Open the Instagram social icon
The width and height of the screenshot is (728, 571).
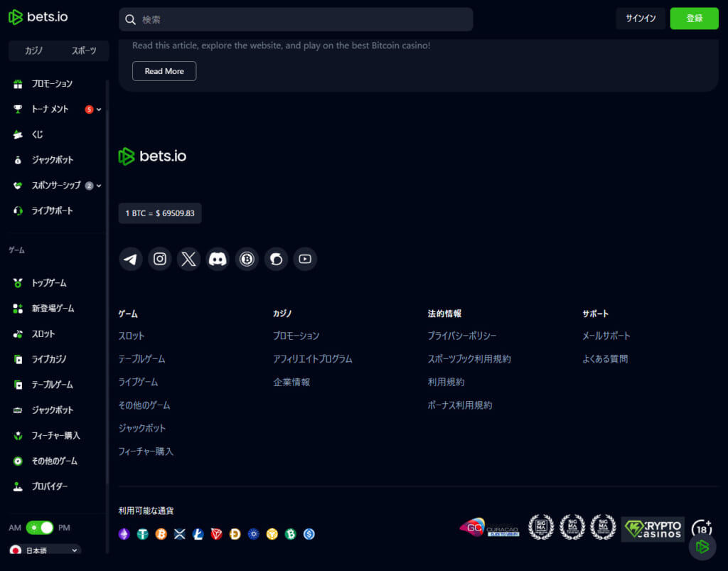(x=160, y=259)
